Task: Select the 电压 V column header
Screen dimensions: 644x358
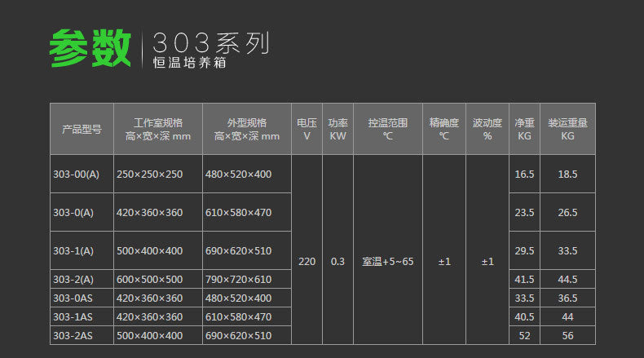Action: (307, 130)
